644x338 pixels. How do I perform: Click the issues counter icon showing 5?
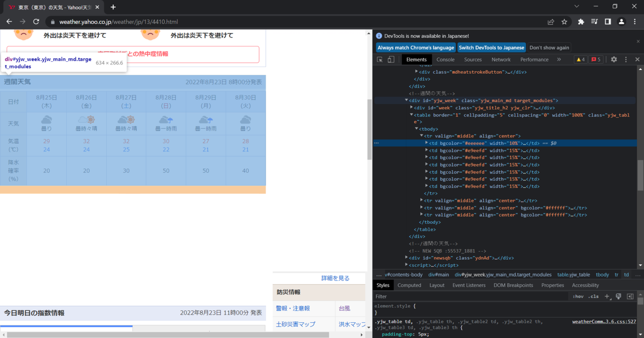pos(595,59)
